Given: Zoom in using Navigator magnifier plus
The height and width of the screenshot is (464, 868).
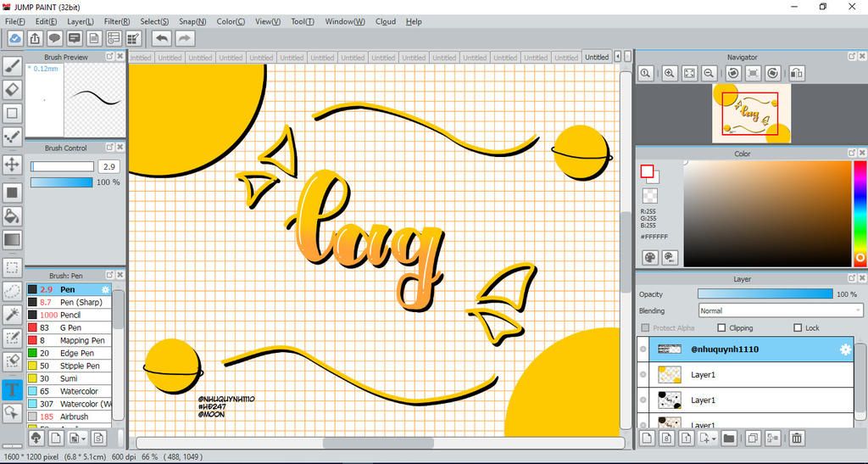Looking at the screenshot, I should 670,73.
